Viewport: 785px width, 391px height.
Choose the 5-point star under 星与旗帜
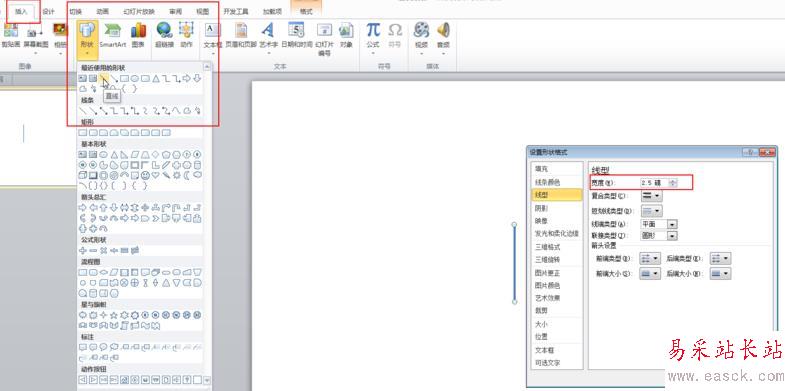pyautogui.click(x=114, y=315)
